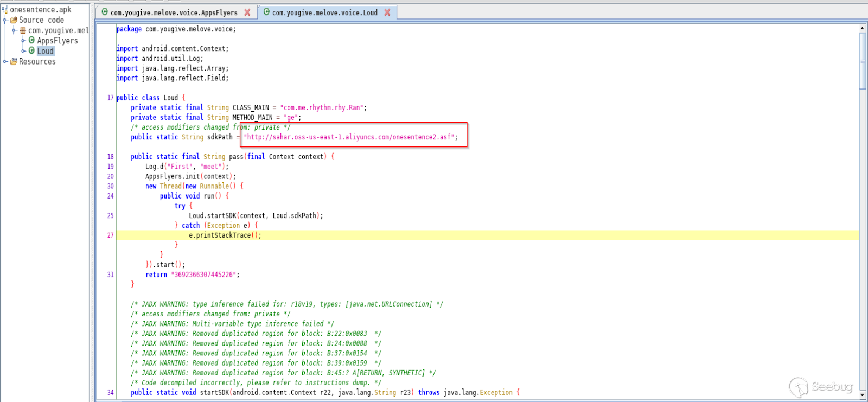Viewport: 868px width, 402px height.
Task: Select the com.yougive.melove.voice.Loud tab
Action: click(x=324, y=12)
